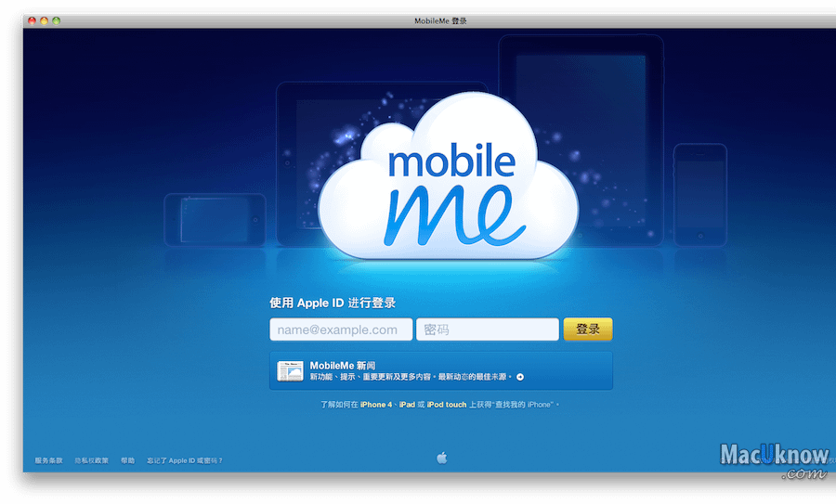Follow the iPhone 4 link
Screen dimensions: 836x504
375,406
